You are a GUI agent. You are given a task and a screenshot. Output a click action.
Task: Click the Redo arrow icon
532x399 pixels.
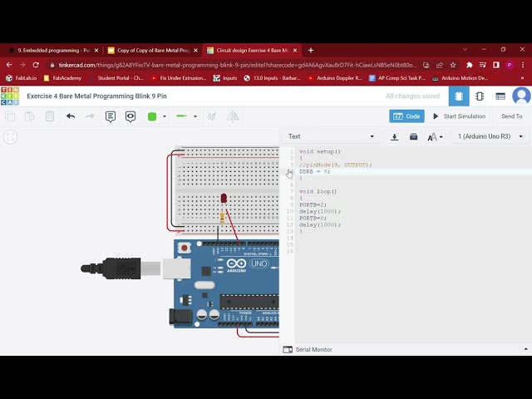[90, 116]
